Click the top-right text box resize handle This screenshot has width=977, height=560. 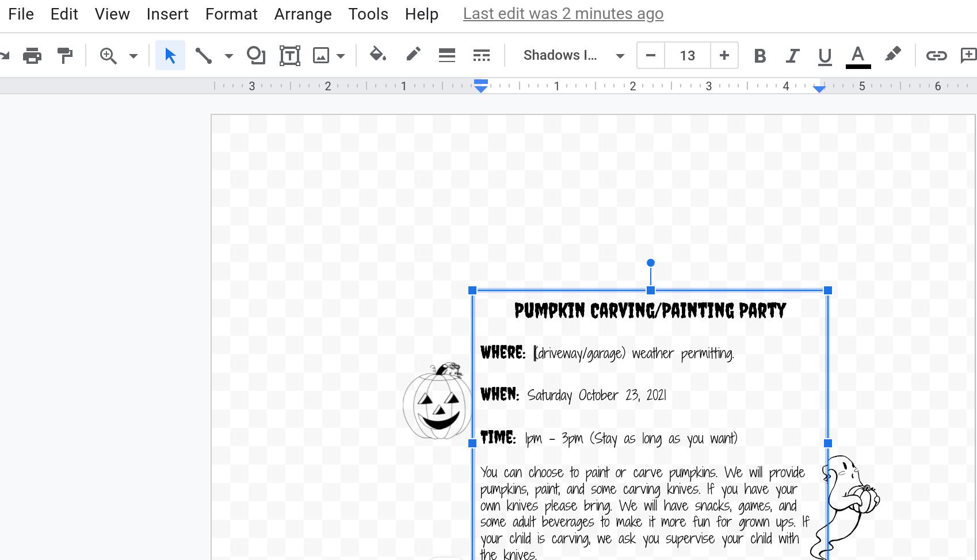[x=828, y=290]
